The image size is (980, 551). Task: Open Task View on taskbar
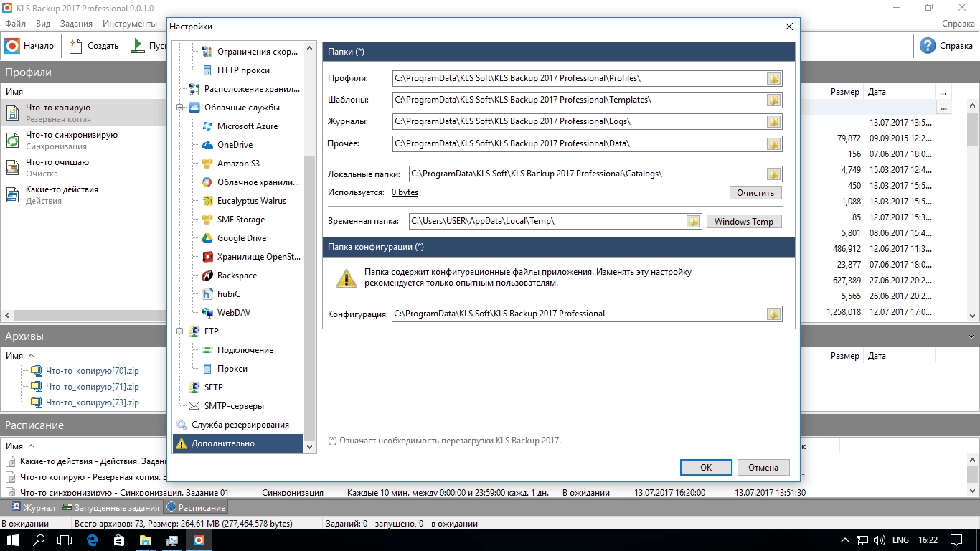click(65, 540)
